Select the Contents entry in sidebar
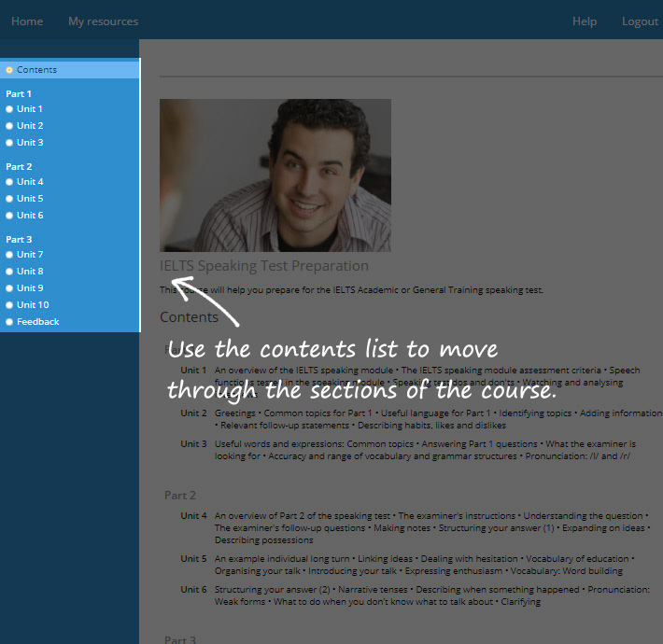663x644 pixels. point(36,70)
